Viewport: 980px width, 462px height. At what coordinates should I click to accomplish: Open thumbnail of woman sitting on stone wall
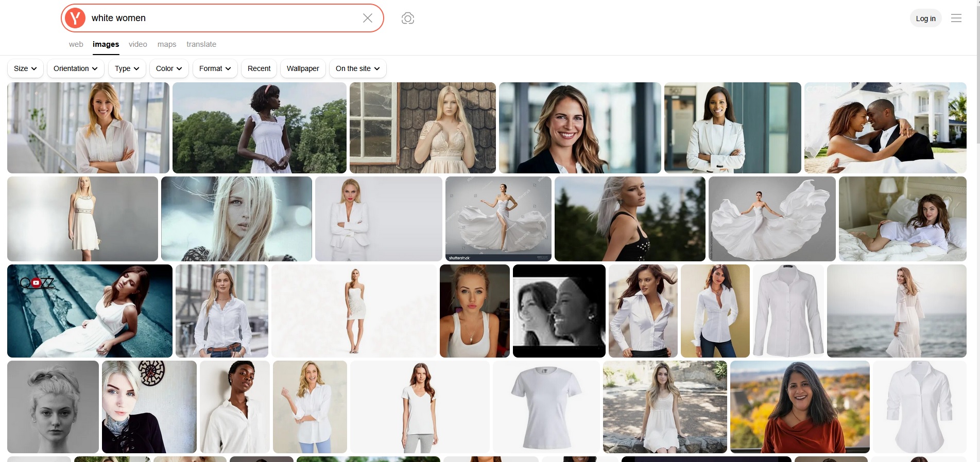pyautogui.click(x=665, y=407)
